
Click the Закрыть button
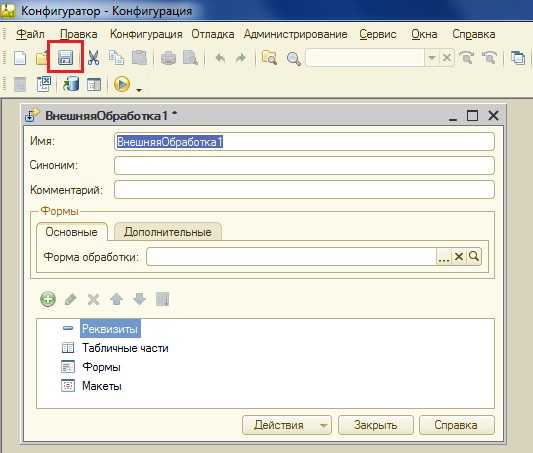(x=376, y=425)
